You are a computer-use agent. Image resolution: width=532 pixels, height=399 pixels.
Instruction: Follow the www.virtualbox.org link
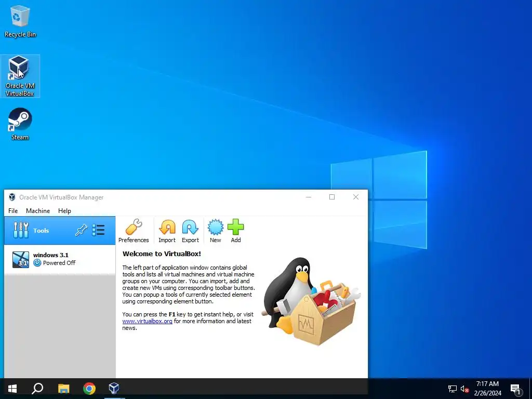(x=147, y=321)
